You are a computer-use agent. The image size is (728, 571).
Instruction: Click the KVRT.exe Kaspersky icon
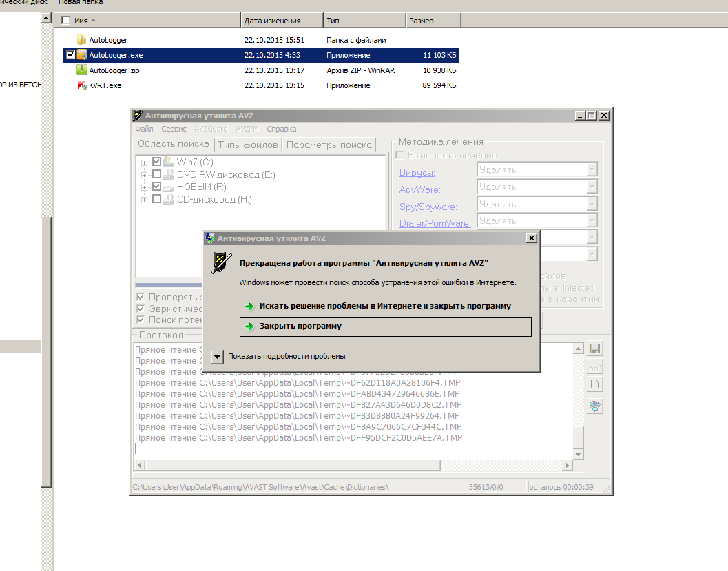pos(82,85)
